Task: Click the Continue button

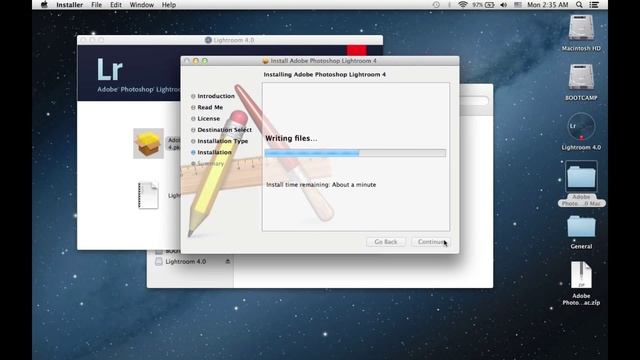Action: coord(431,242)
